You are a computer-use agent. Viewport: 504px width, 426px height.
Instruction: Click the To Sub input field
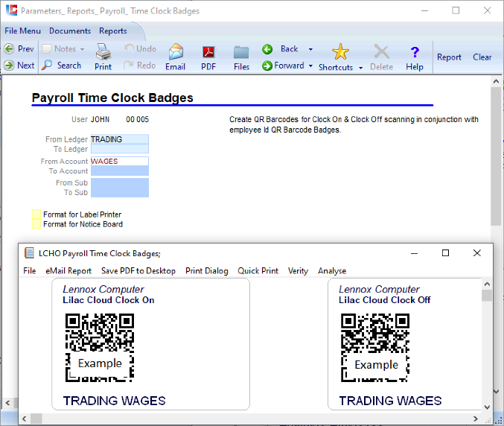pyautogui.click(x=120, y=192)
